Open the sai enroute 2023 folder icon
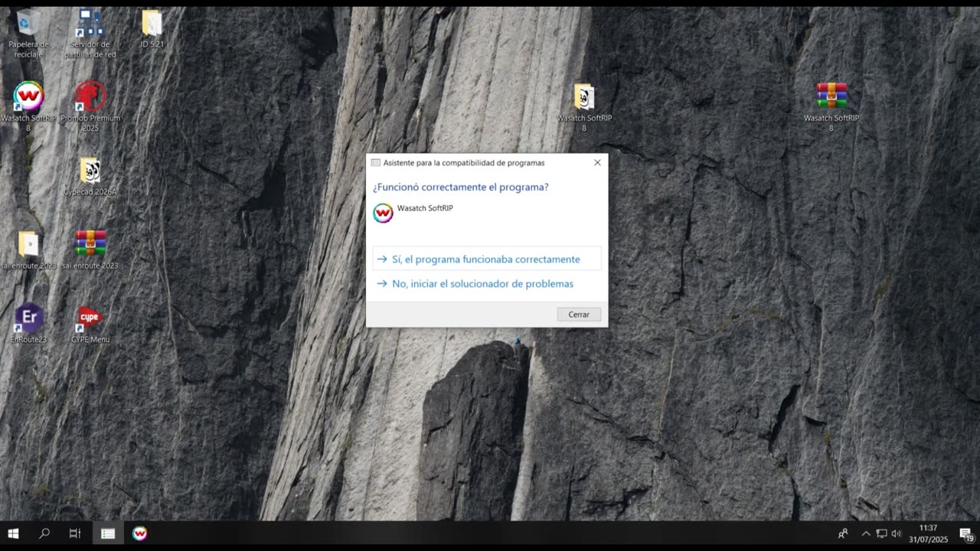Viewport: 980px width, 551px height. click(28, 249)
